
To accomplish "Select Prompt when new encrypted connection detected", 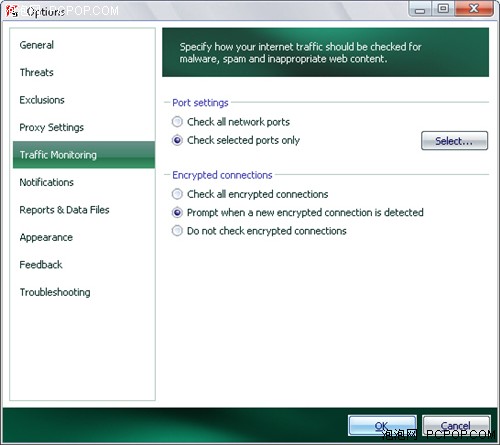I will 177,212.
